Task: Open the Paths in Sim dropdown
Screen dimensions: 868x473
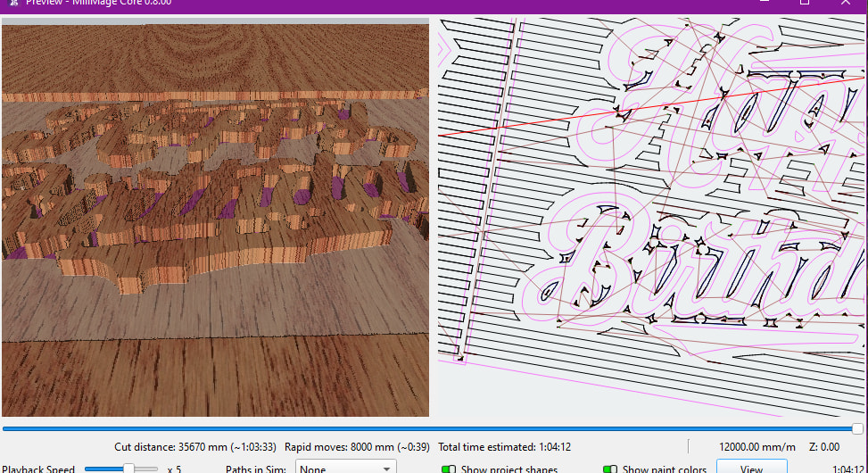Action: [x=346, y=468]
